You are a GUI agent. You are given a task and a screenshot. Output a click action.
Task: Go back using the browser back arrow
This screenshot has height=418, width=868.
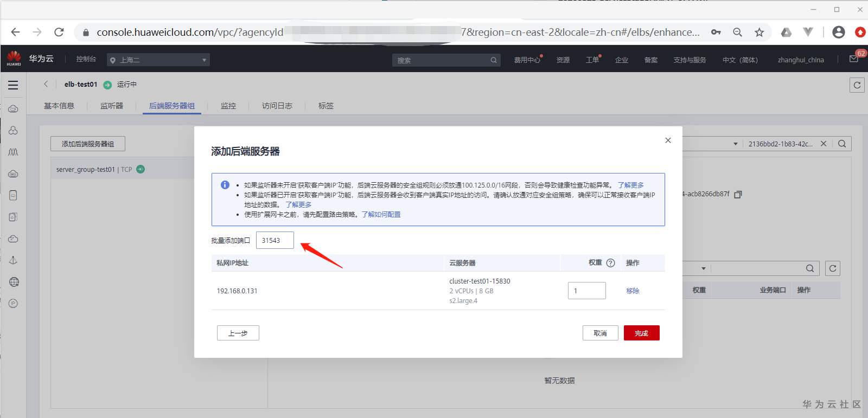tap(15, 32)
